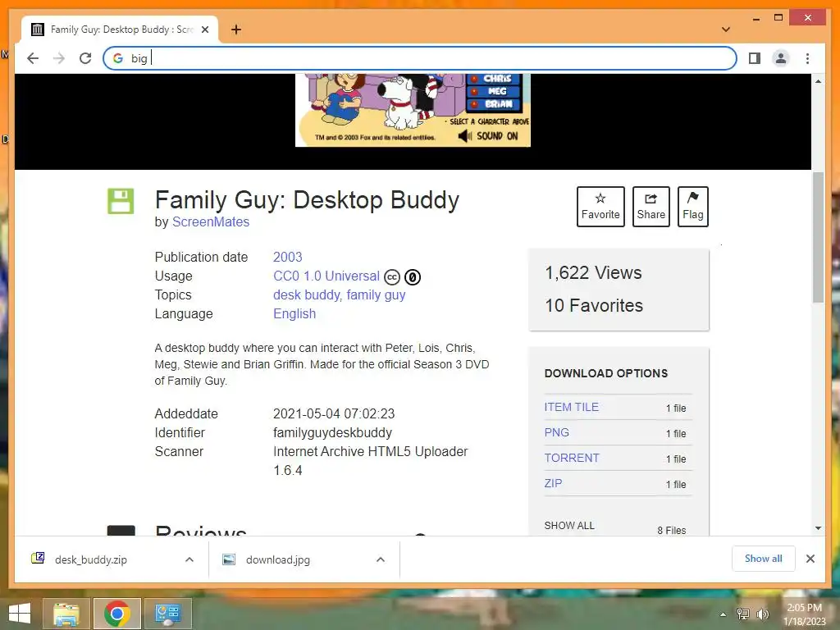Screen dimensions: 840x630
Task: Click the 'Family Guy: Desktop Buddy' page title
Action: [307, 200]
